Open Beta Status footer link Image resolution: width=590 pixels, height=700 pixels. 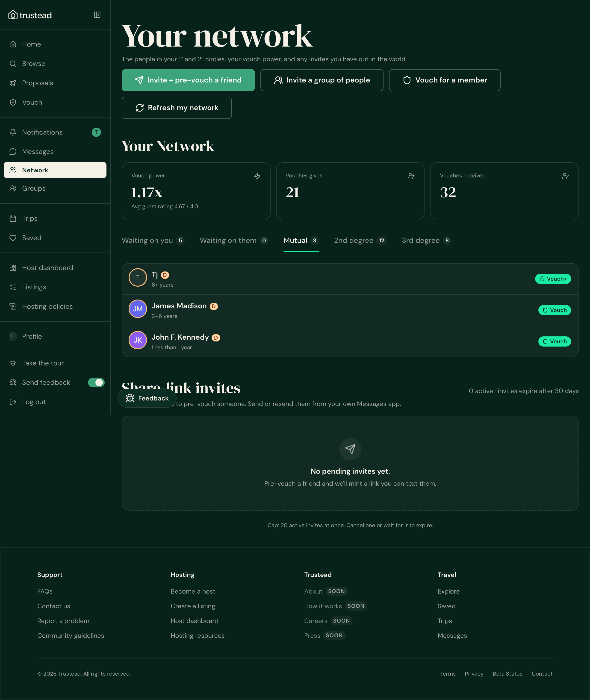click(507, 674)
